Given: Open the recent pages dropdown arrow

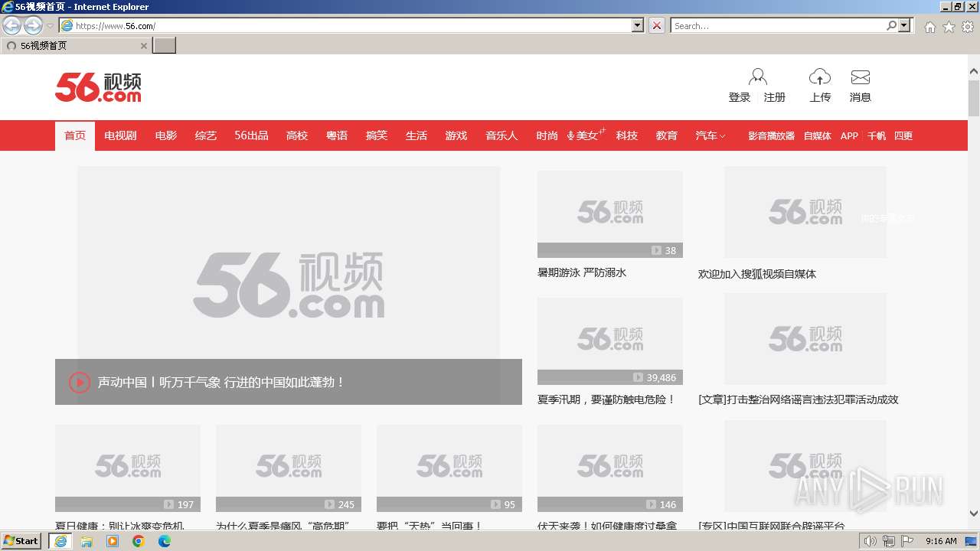Looking at the screenshot, I should click(50, 25).
